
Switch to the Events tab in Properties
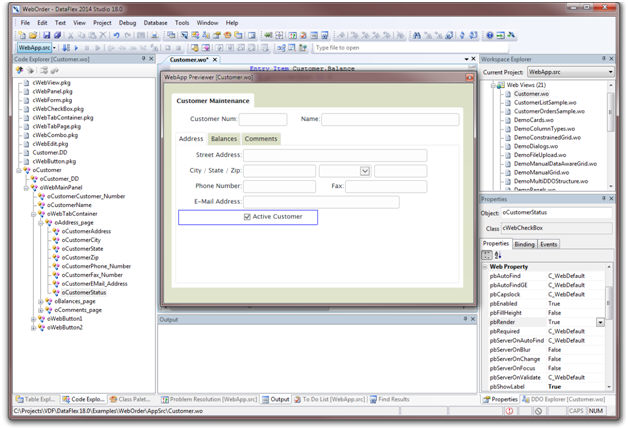point(549,244)
